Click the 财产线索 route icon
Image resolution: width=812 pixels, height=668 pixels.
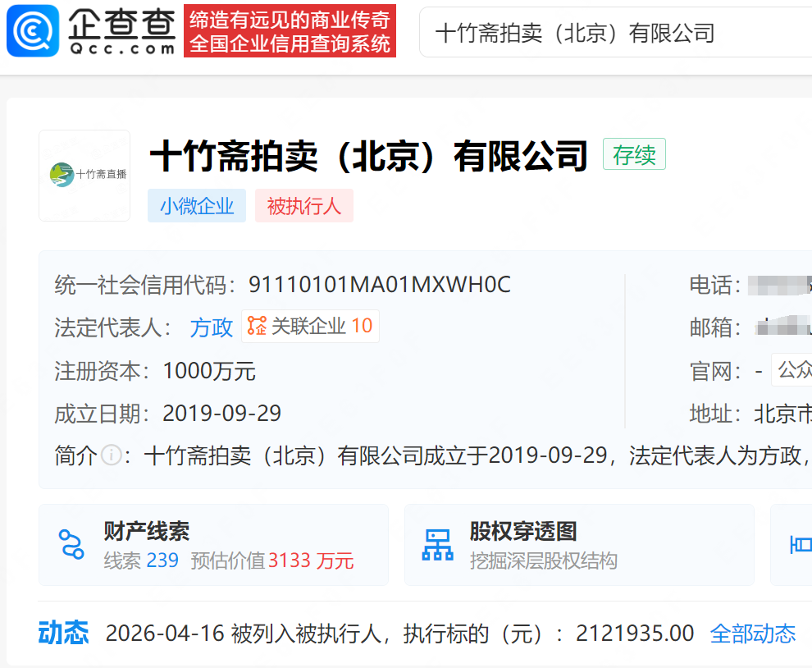click(71, 545)
